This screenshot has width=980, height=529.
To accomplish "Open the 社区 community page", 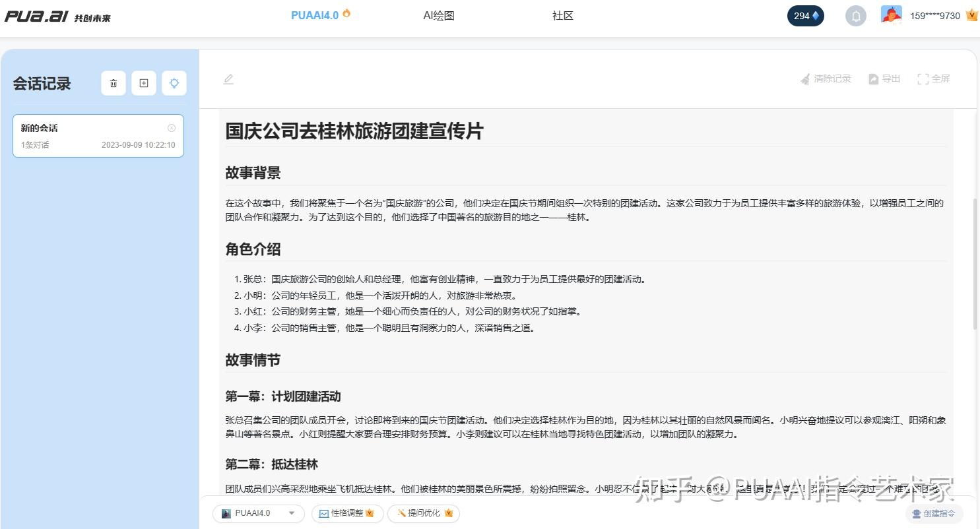I will (562, 15).
